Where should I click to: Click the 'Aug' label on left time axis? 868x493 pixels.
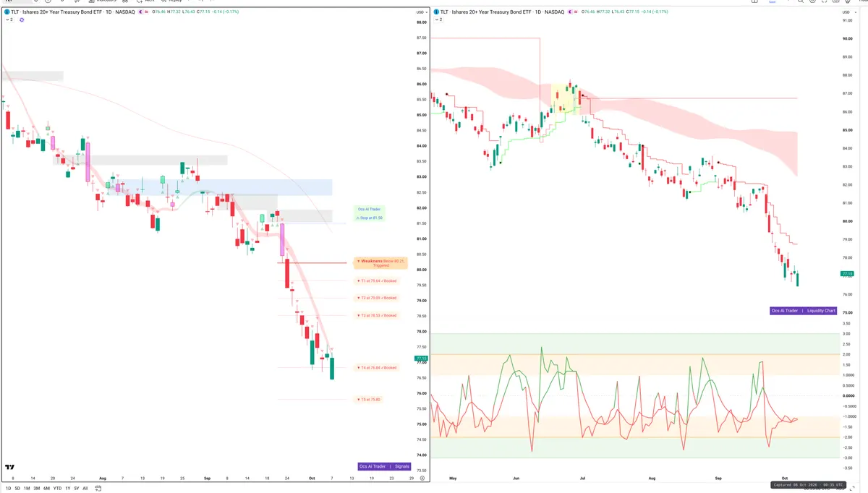click(102, 479)
